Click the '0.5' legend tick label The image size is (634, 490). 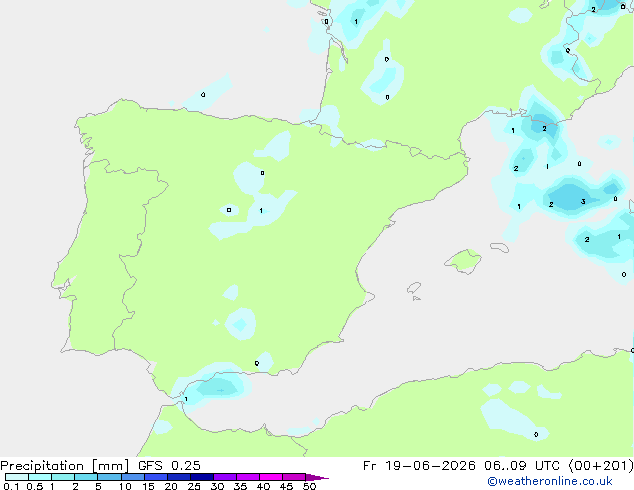tap(35, 486)
